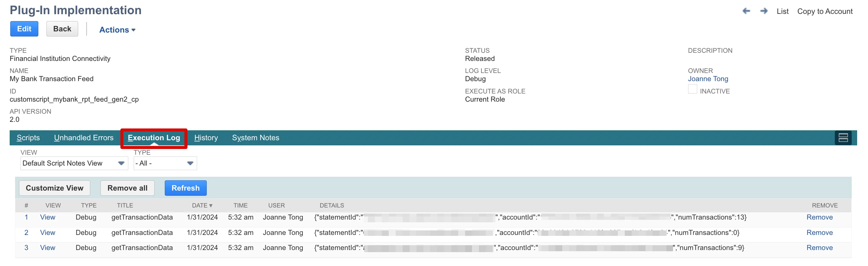Viewport: 868px width, 266px height.
Task: Go to the previous record arrow
Action: (x=746, y=11)
